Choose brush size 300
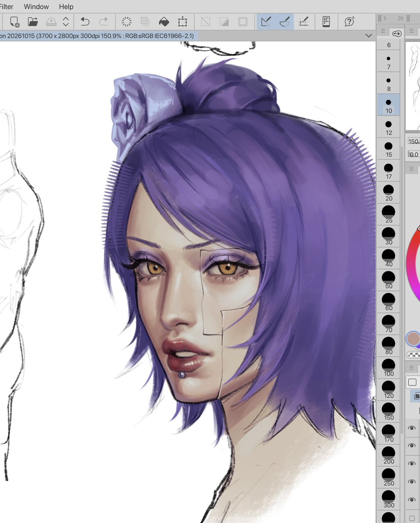 coord(389,499)
